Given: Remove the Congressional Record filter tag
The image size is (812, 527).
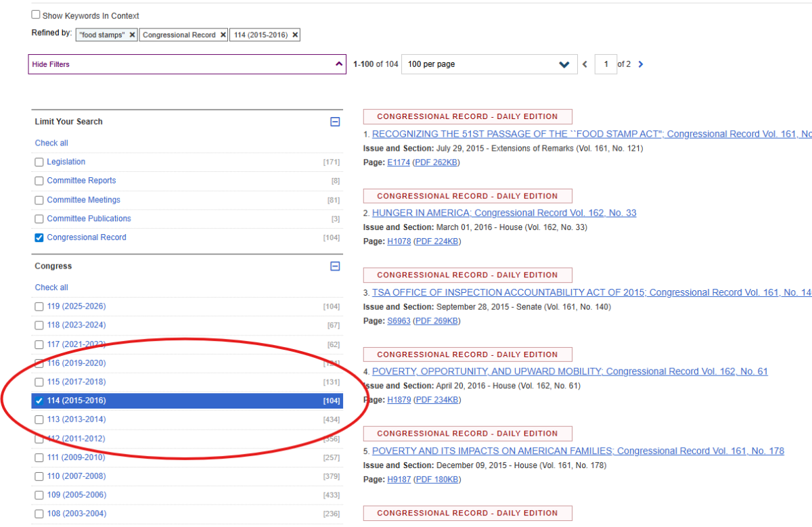Looking at the screenshot, I should (x=223, y=35).
